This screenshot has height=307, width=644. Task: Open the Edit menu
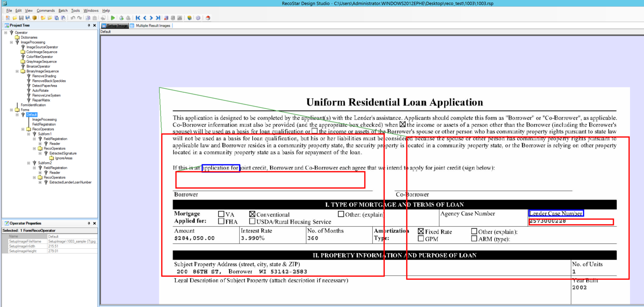[x=19, y=10]
